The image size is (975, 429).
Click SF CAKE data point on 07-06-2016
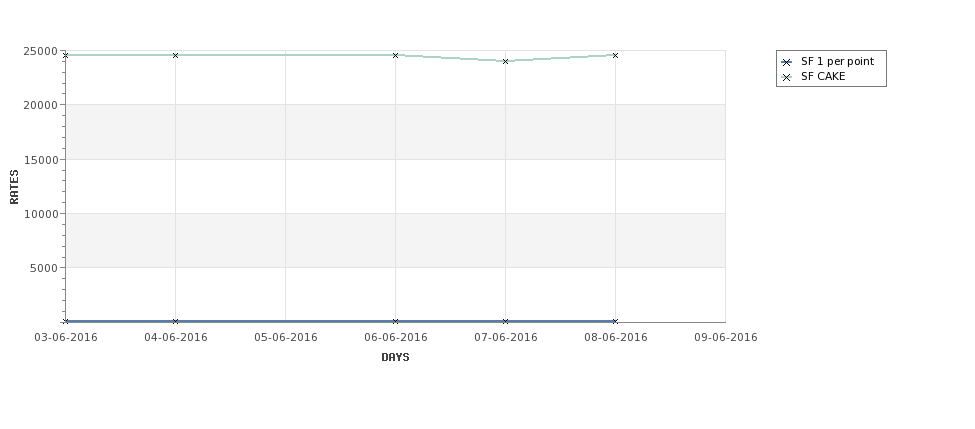[x=506, y=61]
